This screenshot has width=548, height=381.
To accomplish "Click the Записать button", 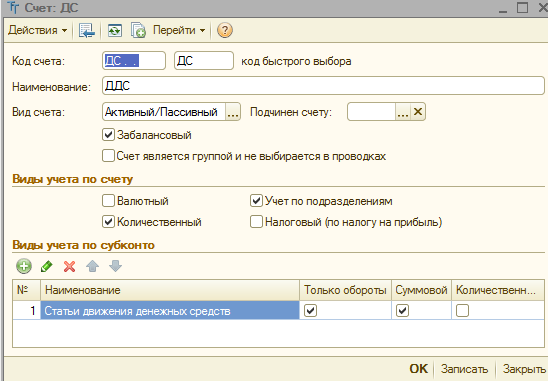I will (464, 369).
